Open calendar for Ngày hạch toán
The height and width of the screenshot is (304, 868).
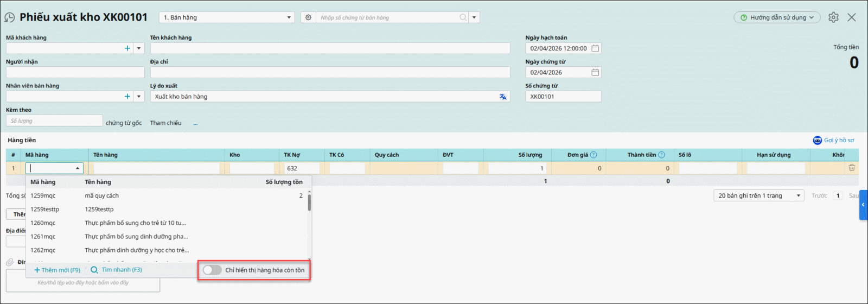point(595,48)
